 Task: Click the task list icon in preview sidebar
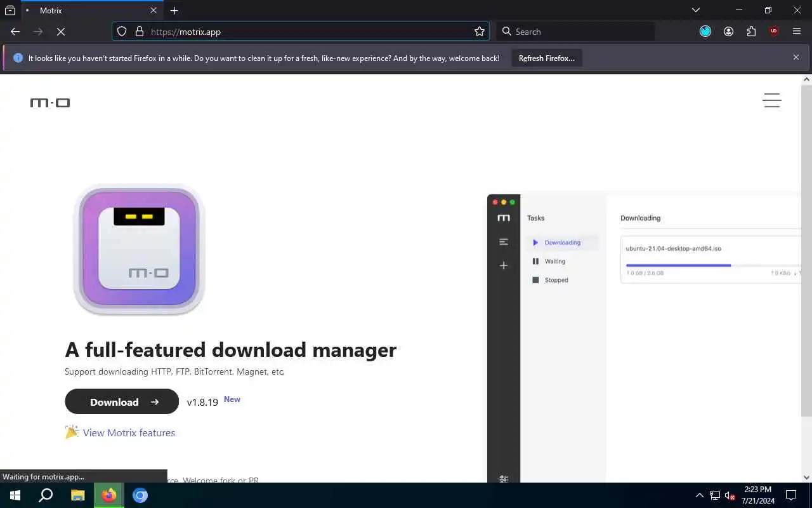pos(504,242)
